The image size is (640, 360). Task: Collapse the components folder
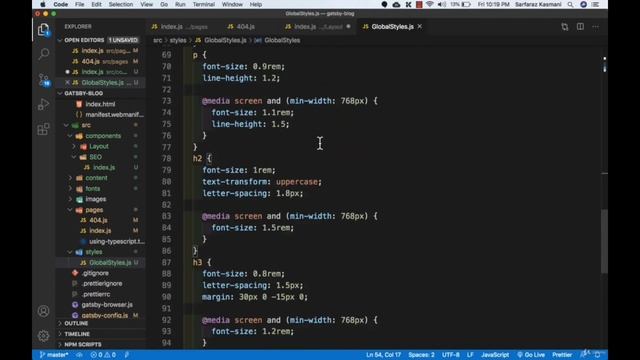[x=70, y=136]
